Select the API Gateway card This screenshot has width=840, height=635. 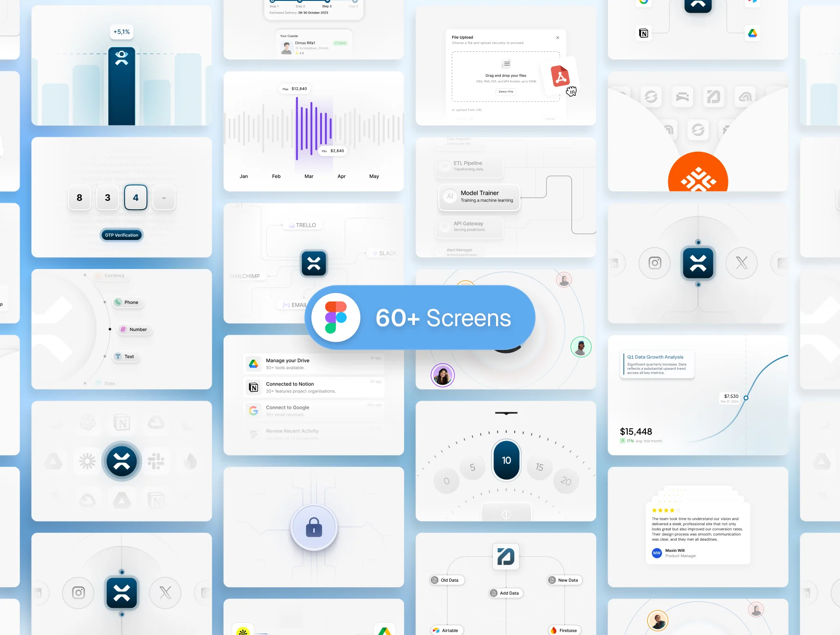[470, 227]
